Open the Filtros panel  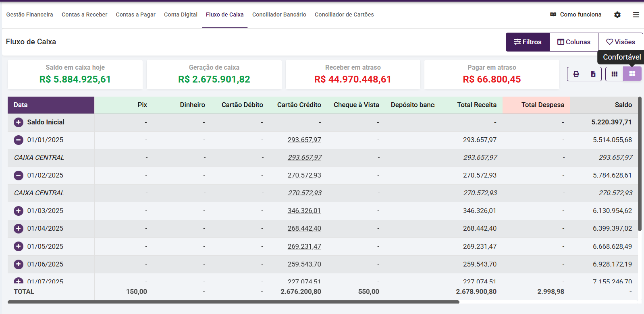(528, 42)
